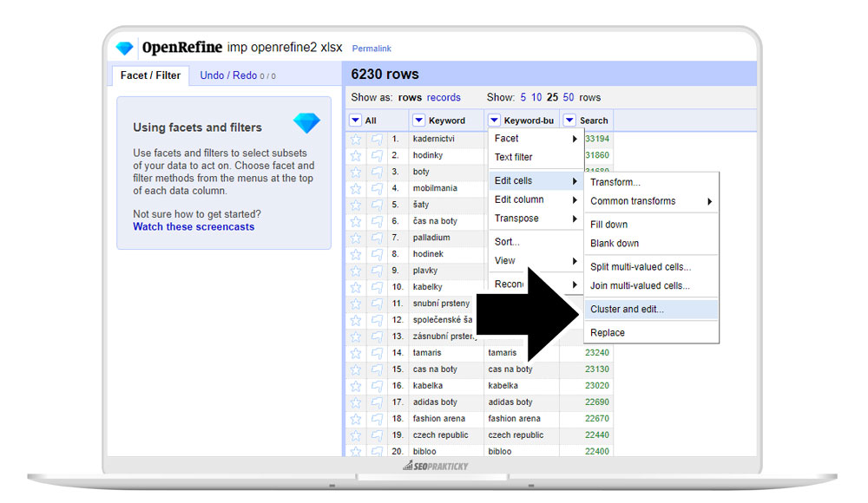Expand the Transpose submenu
The height and width of the screenshot is (503, 868).
(536, 219)
